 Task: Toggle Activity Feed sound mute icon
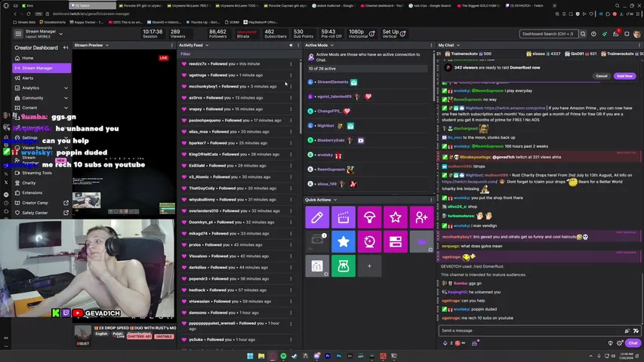[291, 45]
